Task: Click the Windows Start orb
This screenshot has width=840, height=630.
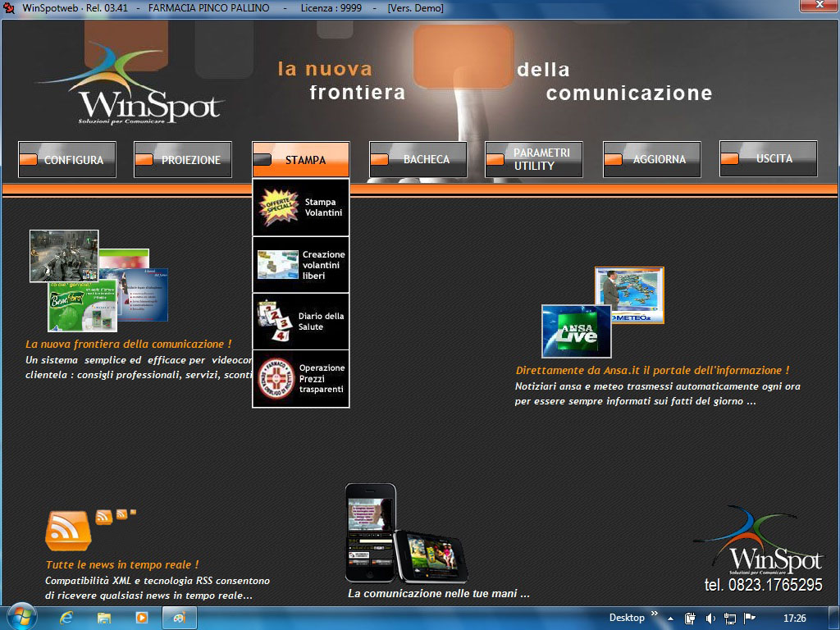Action: click(x=21, y=617)
